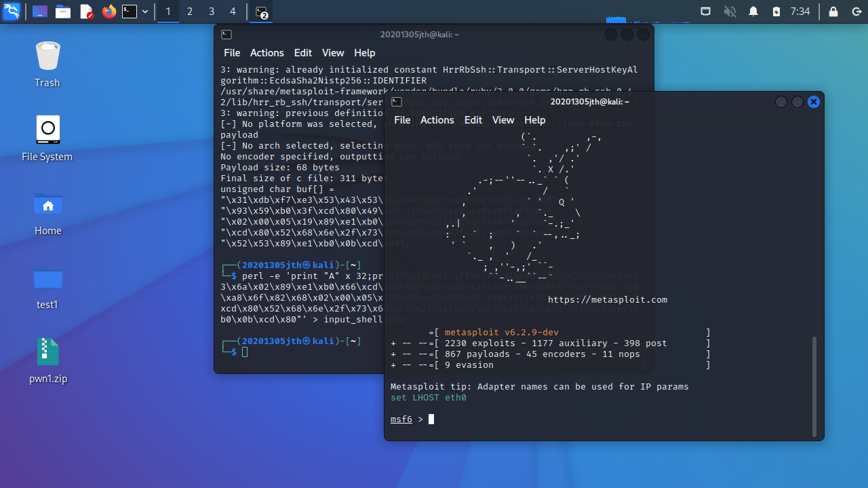Minimize the msf6 terminal window
Image resolution: width=868 pixels, height=488 pixels.
point(781,102)
